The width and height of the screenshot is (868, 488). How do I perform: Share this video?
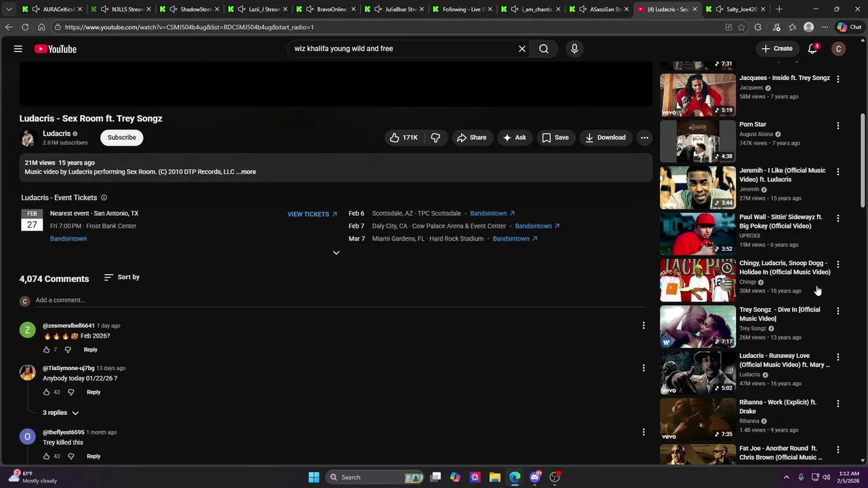pos(471,138)
